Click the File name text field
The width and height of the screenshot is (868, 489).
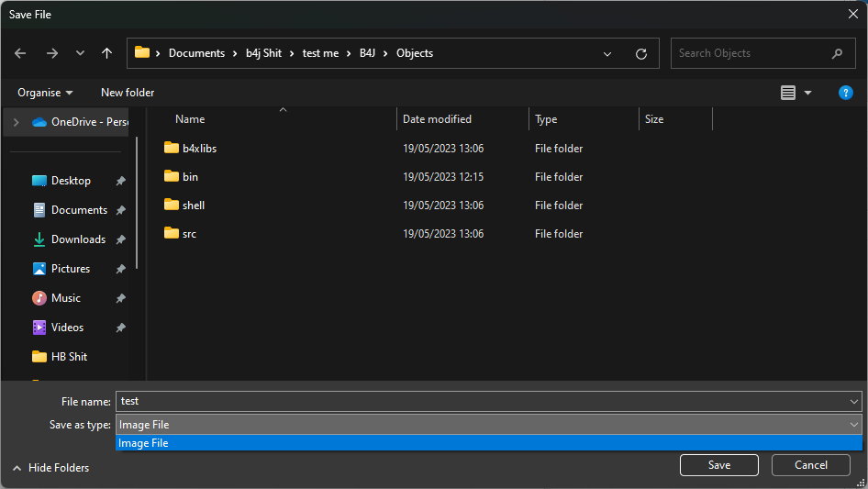click(x=482, y=401)
